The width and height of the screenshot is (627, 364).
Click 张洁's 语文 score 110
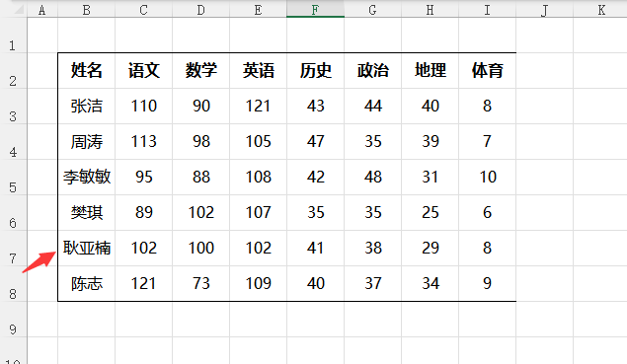(x=143, y=106)
